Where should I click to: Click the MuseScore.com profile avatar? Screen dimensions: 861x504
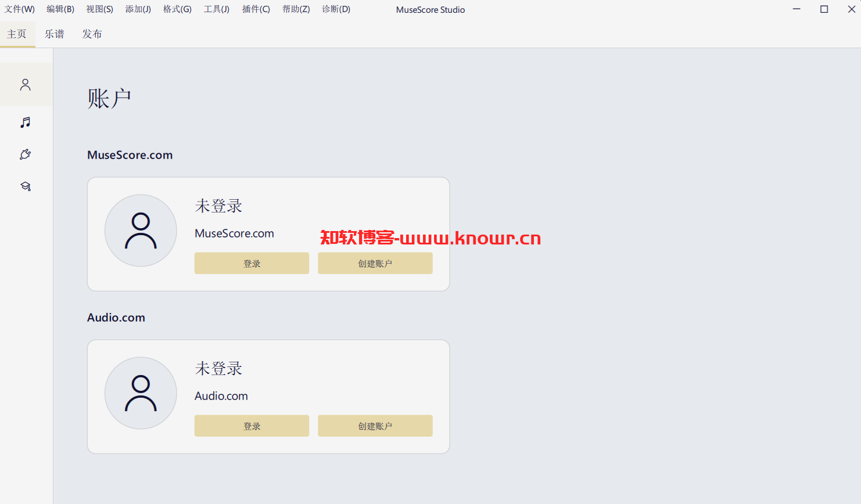(141, 231)
